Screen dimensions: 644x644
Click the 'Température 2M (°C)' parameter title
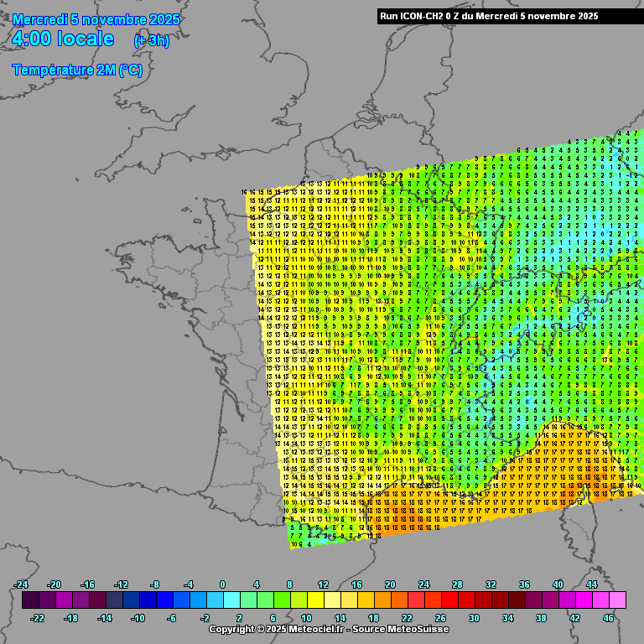pyautogui.click(x=77, y=70)
